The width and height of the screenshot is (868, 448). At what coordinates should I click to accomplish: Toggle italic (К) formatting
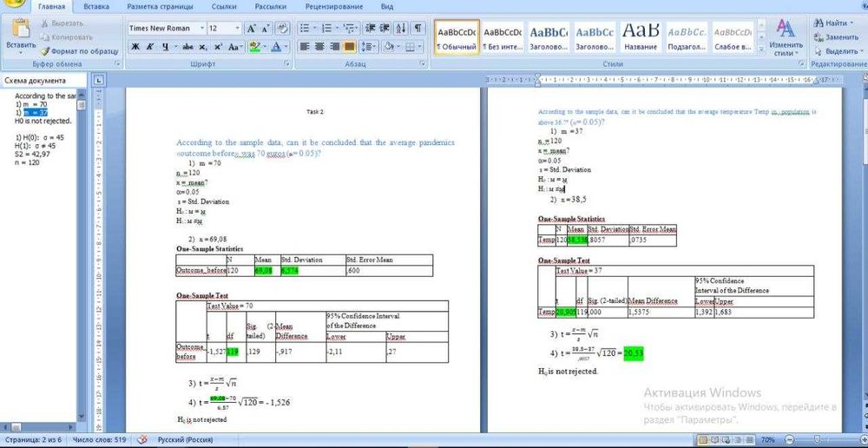pyautogui.click(x=149, y=47)
